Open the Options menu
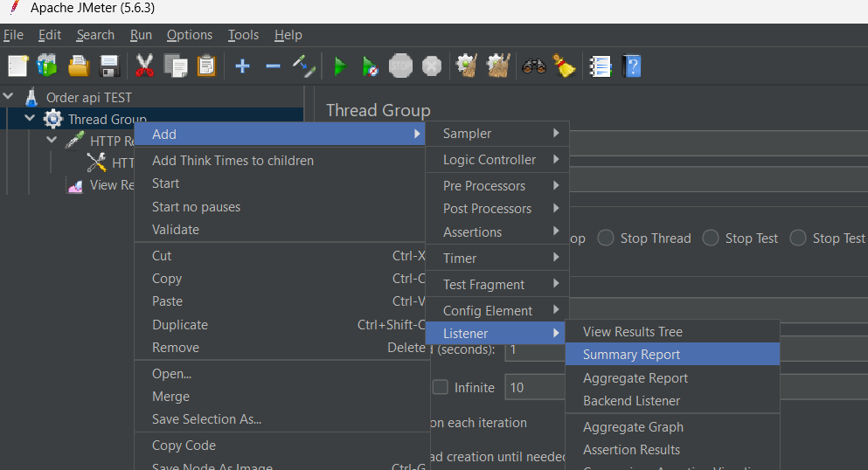868x470 pixels. [x=190, y=35]
